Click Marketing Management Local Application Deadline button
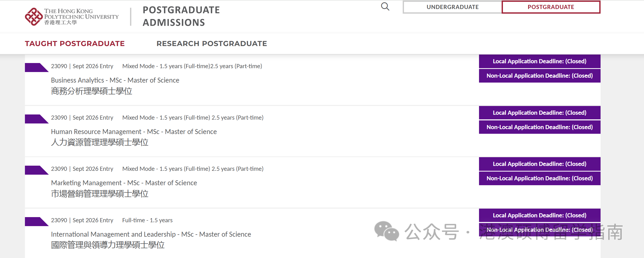644x258 pixels. [539, 164]
